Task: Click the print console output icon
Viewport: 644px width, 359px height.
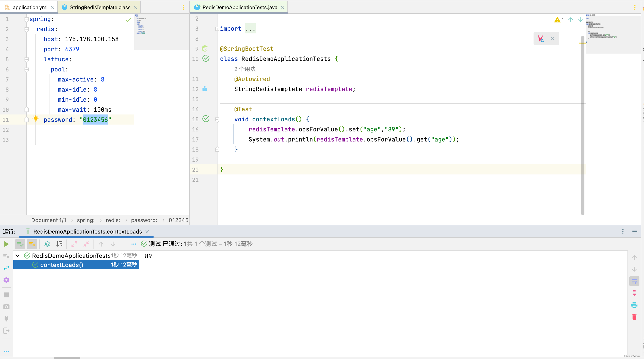Action: click(634, 305)
